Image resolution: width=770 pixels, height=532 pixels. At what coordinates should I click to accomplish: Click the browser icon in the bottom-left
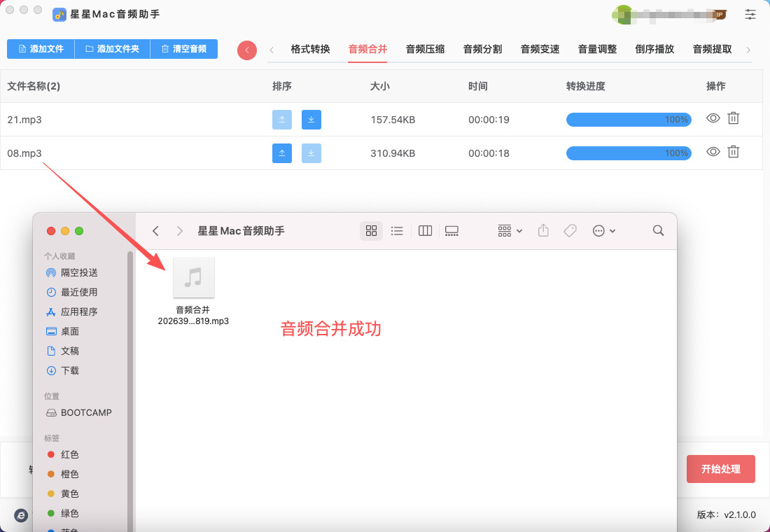point(20,515)
